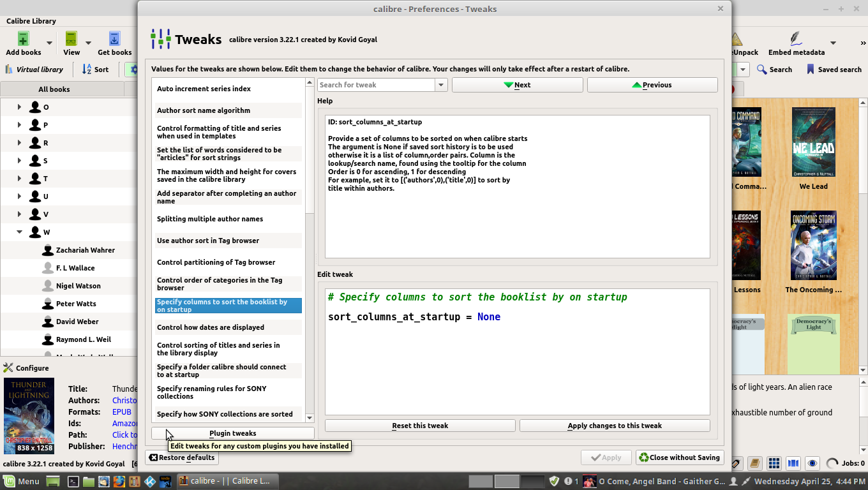Image resolution: width=868 pixels, height=490 pixels.
Task: Click in the Edit tweak code editor
Action: click(x=517, y=352)
